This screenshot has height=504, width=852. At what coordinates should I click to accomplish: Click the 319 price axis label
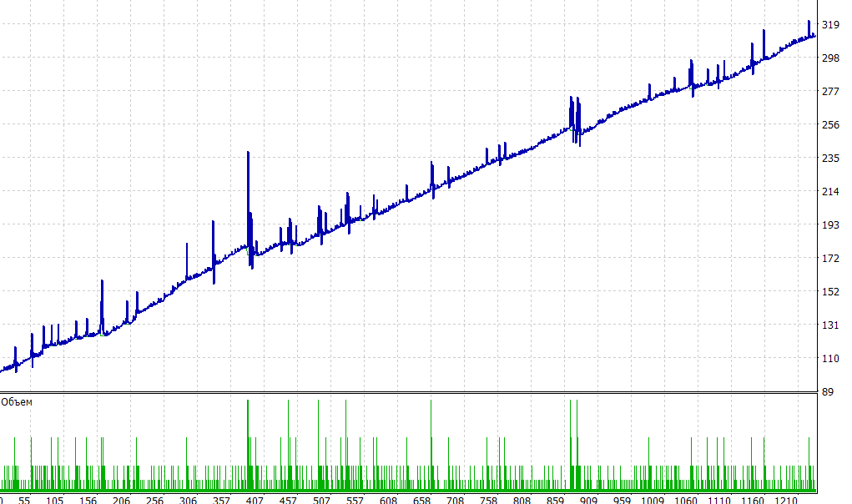tap(830, 25)
